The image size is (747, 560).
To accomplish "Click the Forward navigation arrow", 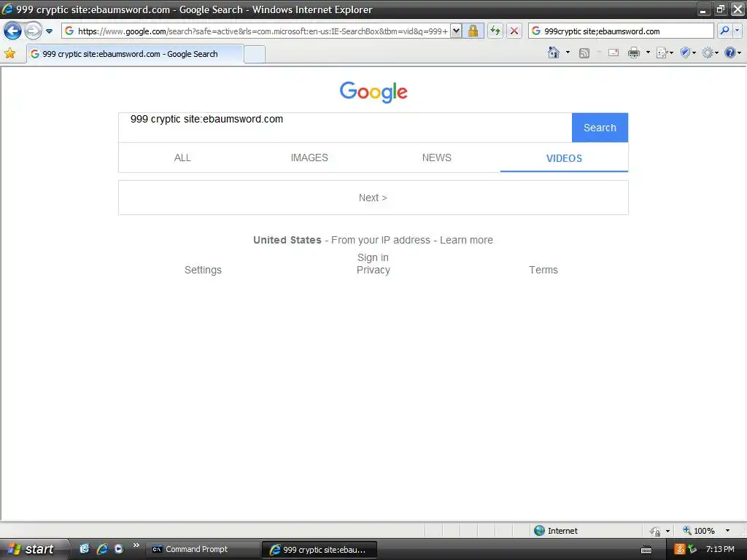I will point(33,31).
